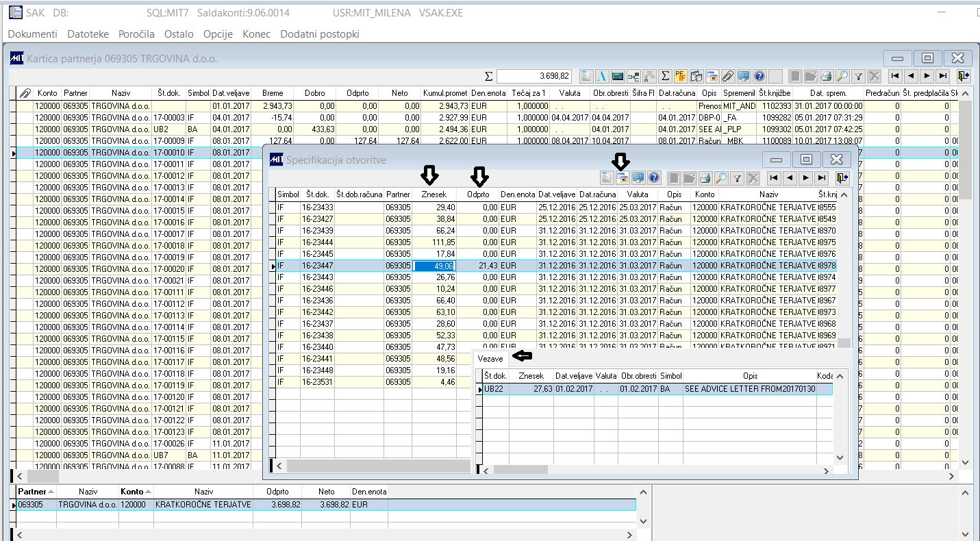Click the sort arrow on Partner column header
The image size is (980, 541).
coord(51,492)
